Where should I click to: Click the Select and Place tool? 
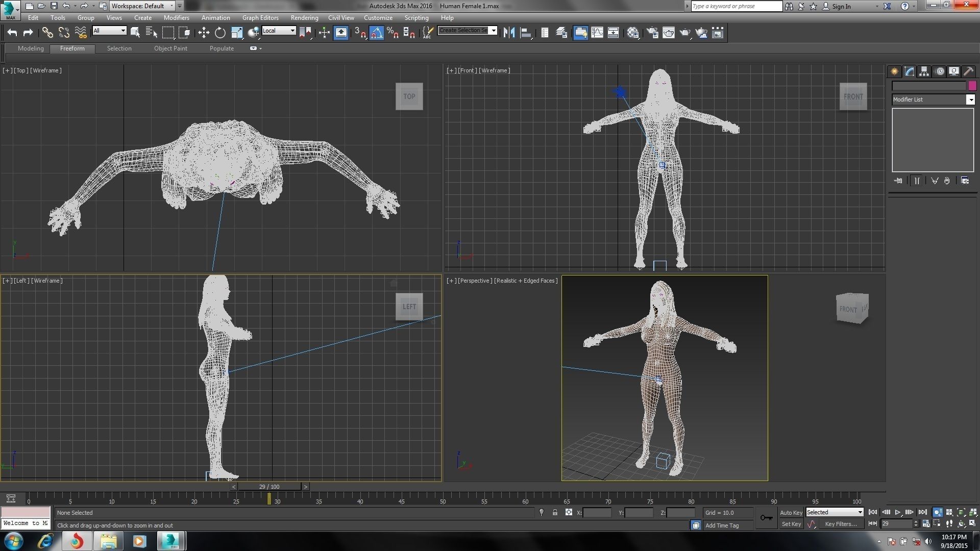253,33
